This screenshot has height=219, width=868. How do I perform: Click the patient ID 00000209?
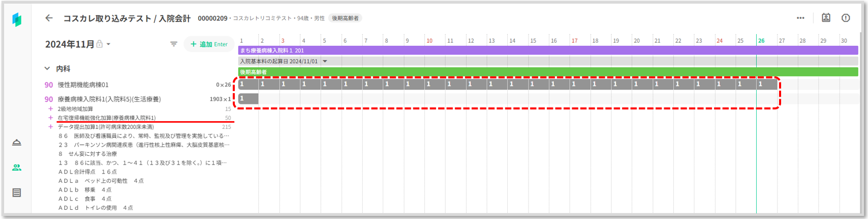point(212,18)
